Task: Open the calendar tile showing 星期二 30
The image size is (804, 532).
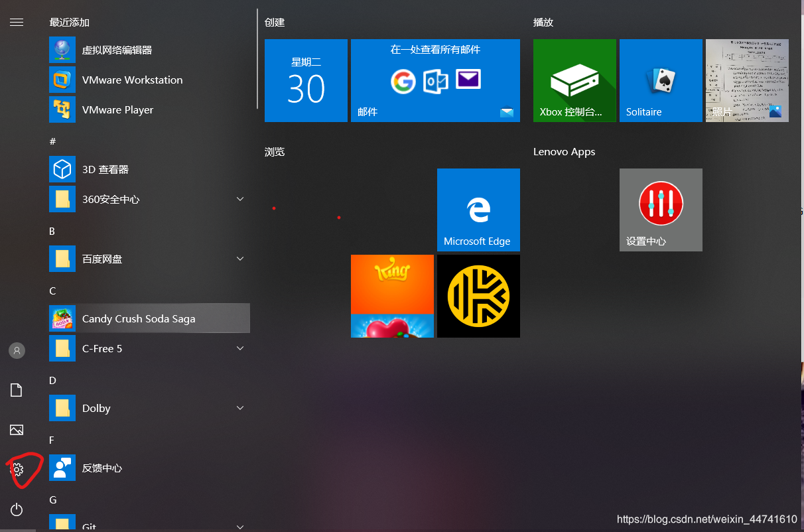Action: [x=306, y=80]
